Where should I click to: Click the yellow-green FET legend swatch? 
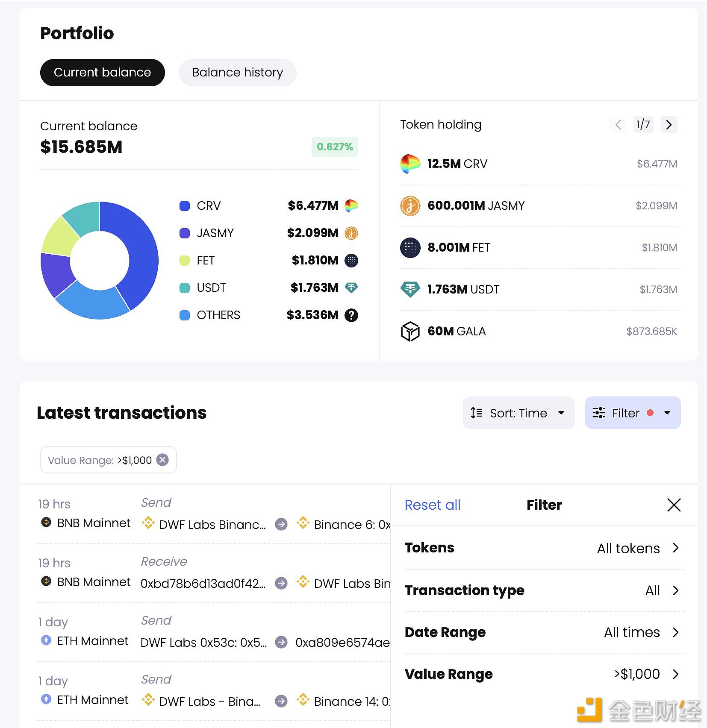tap(185, 261)
